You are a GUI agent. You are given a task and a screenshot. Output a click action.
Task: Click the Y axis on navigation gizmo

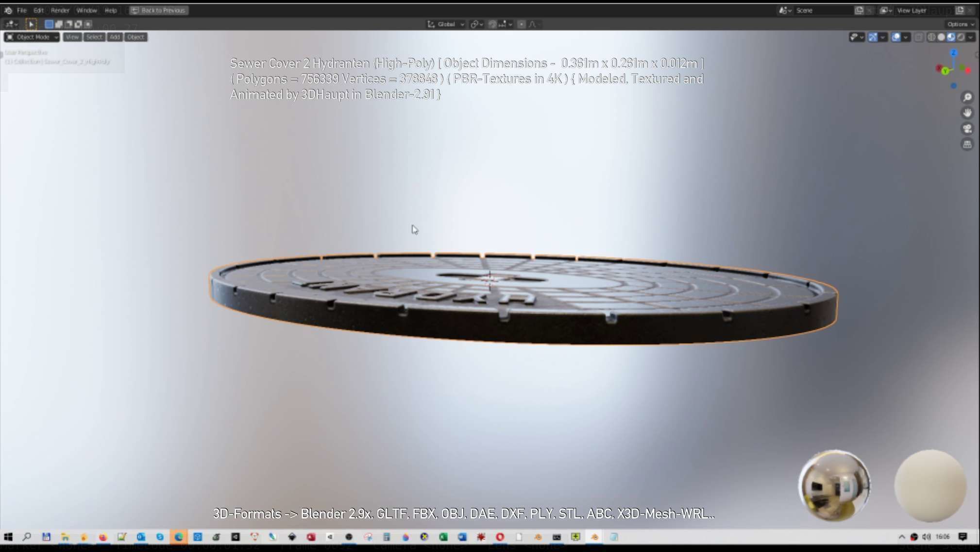pos(945,71)
